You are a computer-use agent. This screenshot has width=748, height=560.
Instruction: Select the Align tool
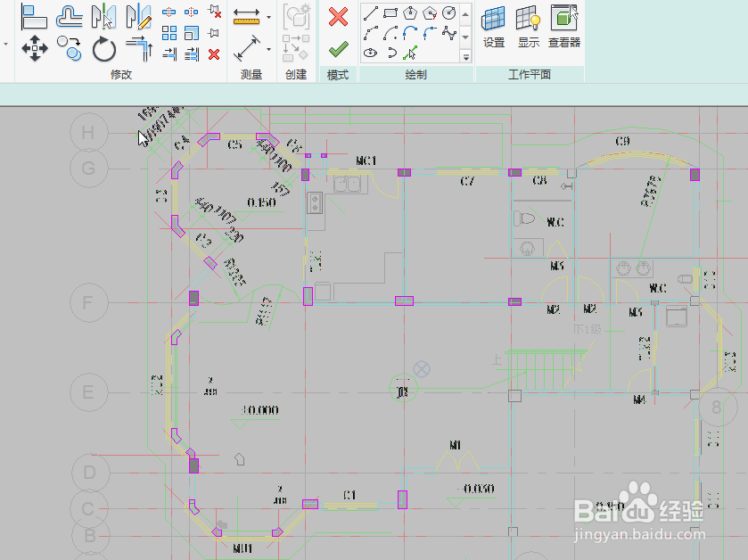tap(35, 17)
